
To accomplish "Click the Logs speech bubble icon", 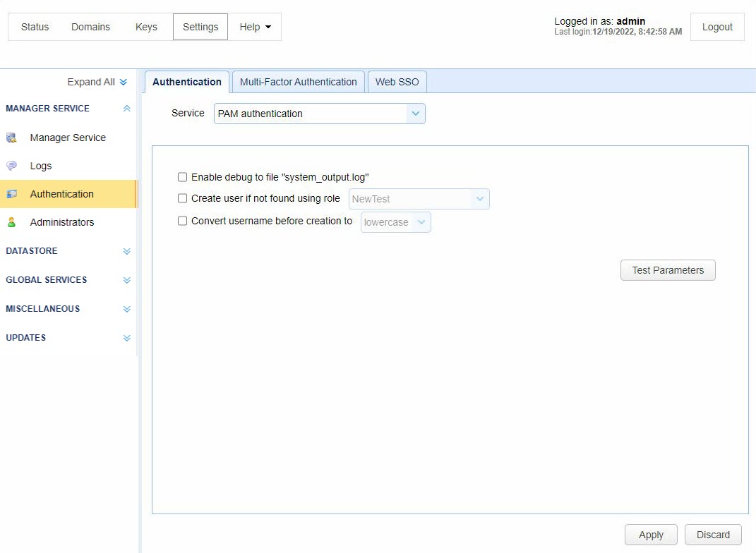I will coord(11,166).
